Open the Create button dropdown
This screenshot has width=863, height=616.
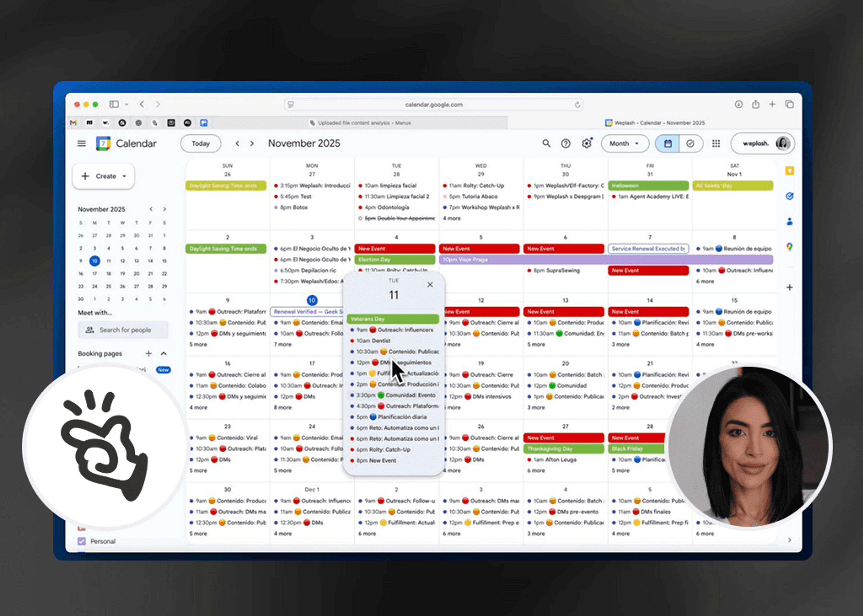point(103,176)
